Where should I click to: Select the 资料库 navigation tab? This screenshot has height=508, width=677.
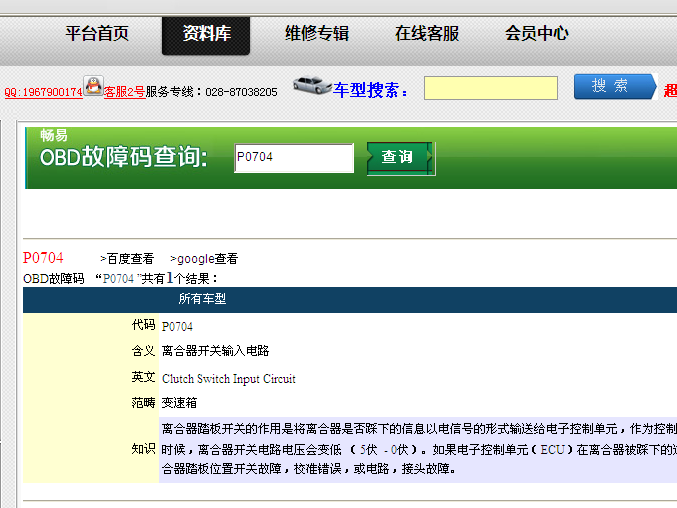(206, 36)
